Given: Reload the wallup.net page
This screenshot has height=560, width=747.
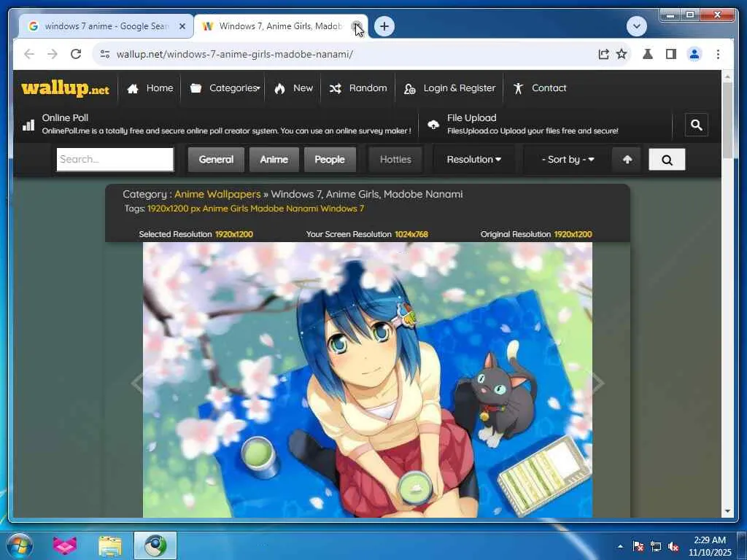Looking at the screenshot, I should [x=76, y=54].
